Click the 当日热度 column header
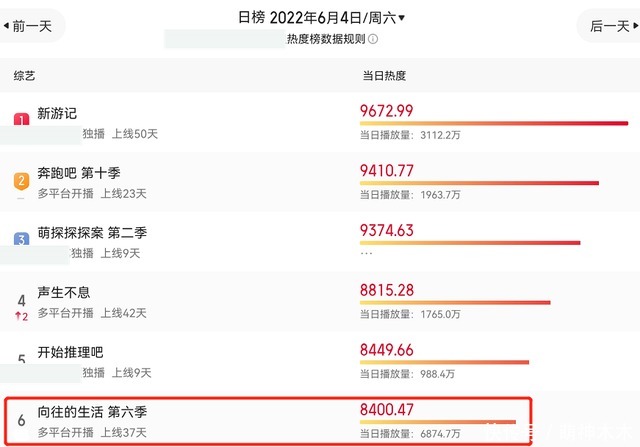Viewport: 640px width, 447px height. pos(383,76)
